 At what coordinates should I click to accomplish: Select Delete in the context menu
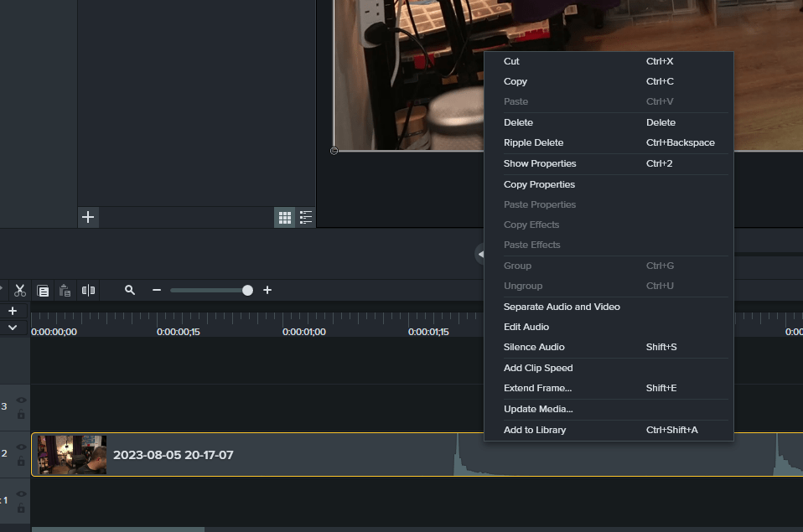pyautogui.click(x=609, y=122)
